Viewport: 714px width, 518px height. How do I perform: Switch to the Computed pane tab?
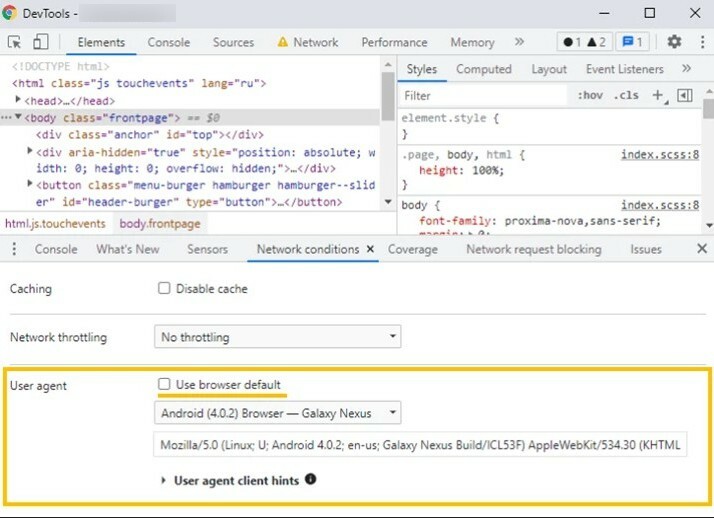click(x=484, y=69)
